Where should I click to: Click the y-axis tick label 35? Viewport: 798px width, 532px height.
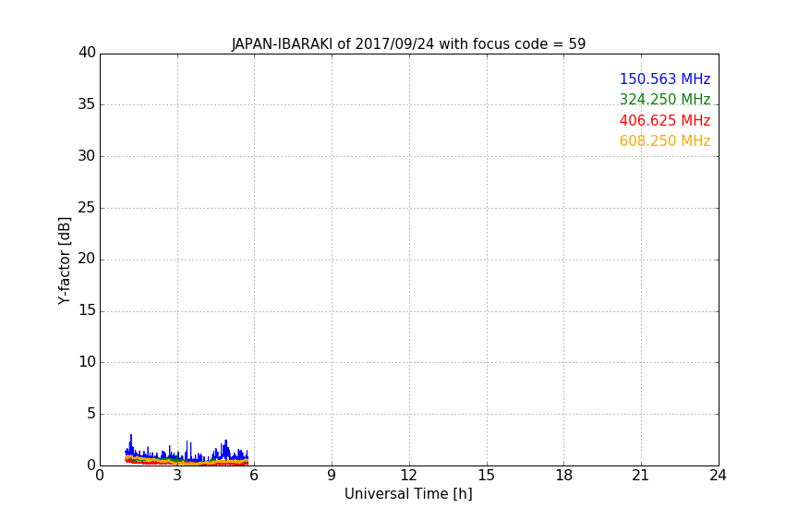click(x=87, y=104)
